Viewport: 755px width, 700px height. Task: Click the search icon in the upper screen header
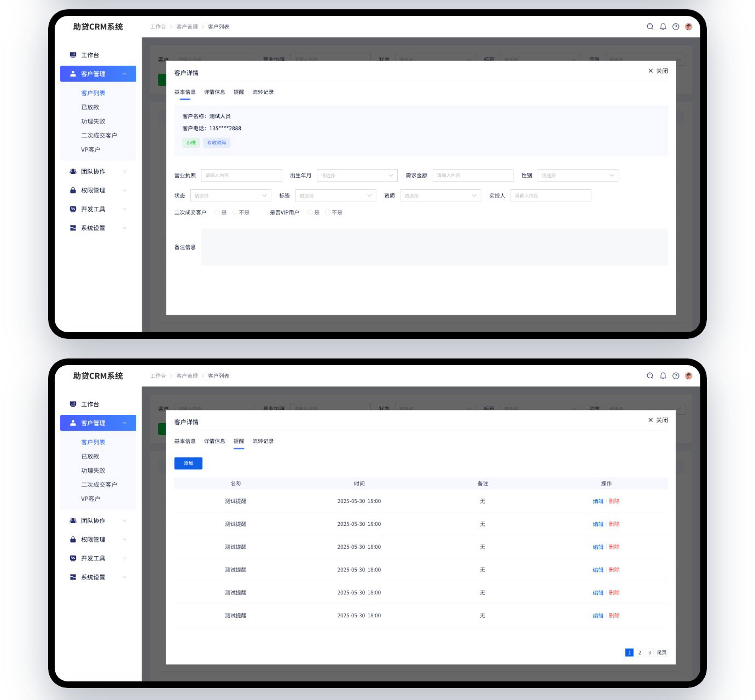coord(650,26)
